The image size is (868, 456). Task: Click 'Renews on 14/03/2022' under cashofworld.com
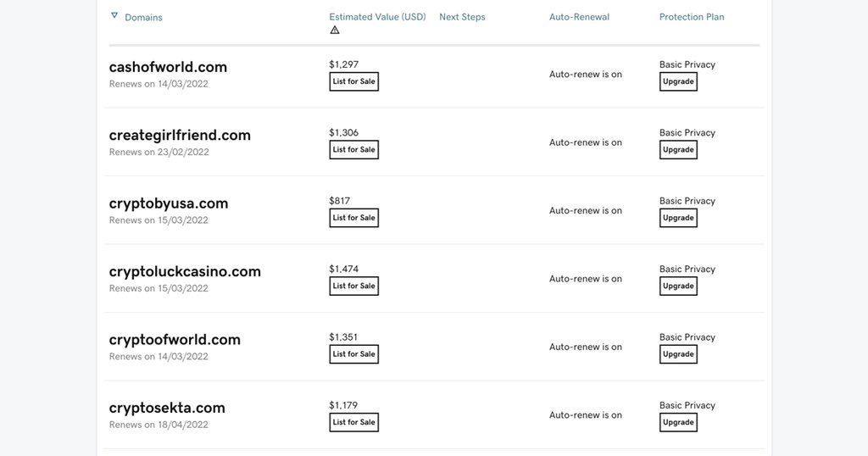tap(159, 84)
